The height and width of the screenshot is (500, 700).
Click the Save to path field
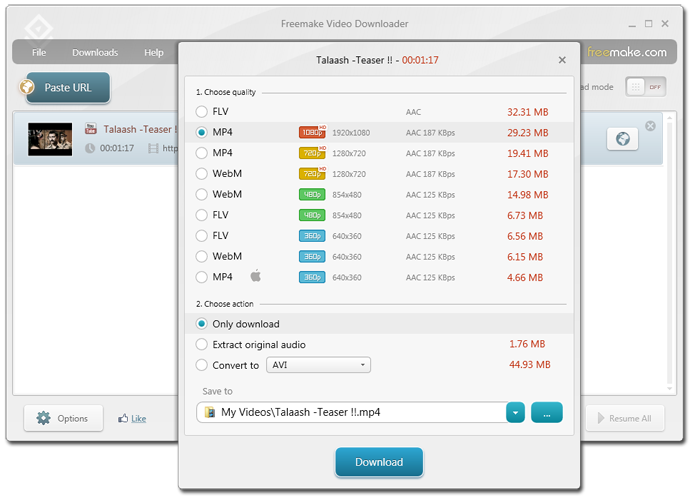pyautogui.click(x=351, y=412)
